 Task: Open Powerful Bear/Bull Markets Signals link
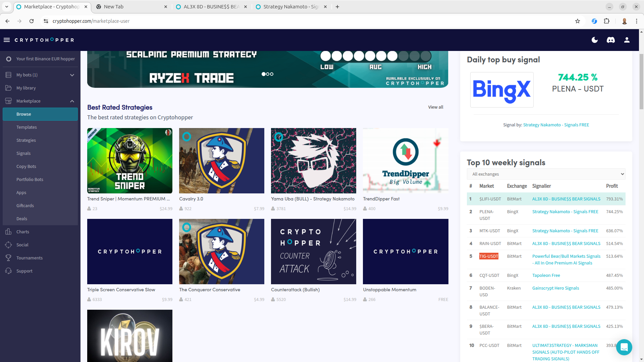point(566,260)
